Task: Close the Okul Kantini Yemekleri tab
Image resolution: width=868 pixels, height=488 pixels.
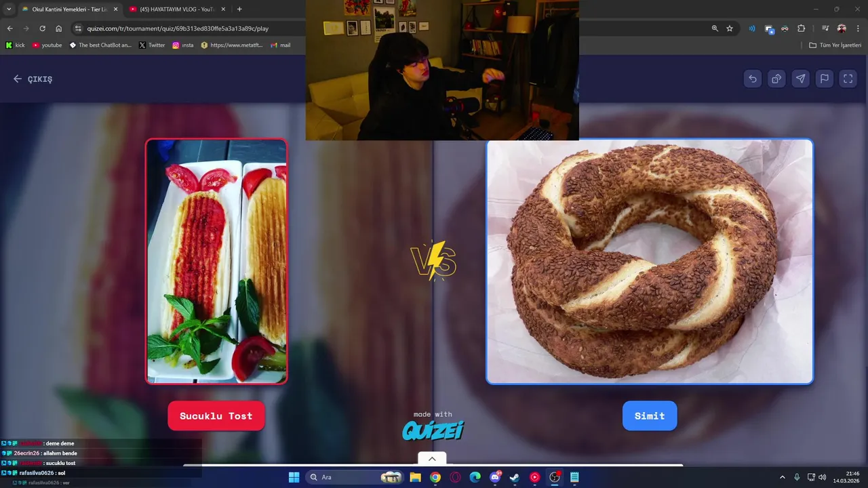Action: pyautogui.click(x=115, y=9)
